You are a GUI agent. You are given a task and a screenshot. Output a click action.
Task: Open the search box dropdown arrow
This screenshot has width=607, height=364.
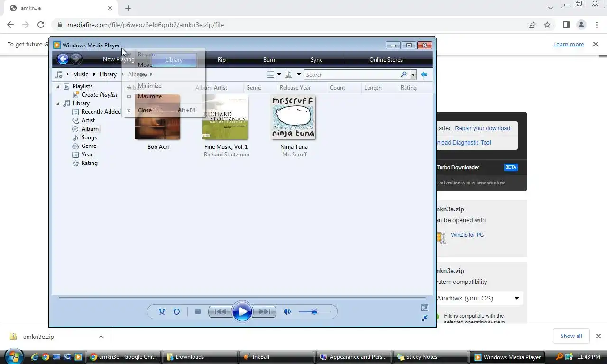413,74
